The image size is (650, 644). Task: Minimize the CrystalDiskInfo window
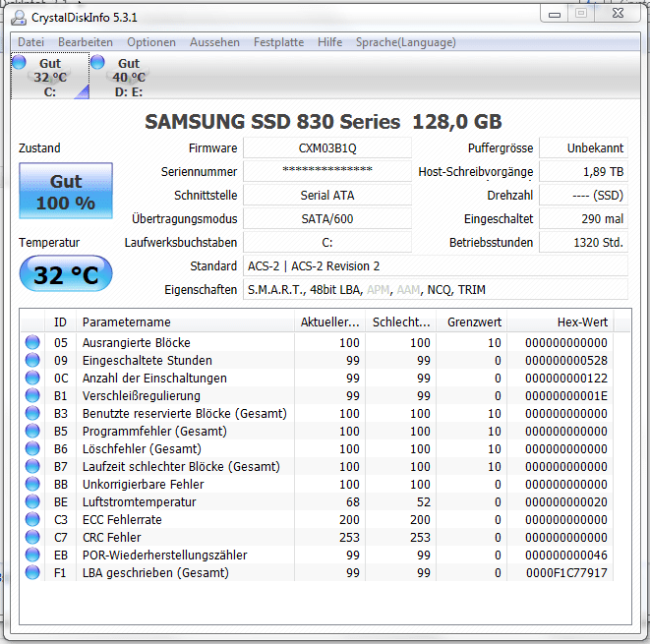(x=555, y=15)
